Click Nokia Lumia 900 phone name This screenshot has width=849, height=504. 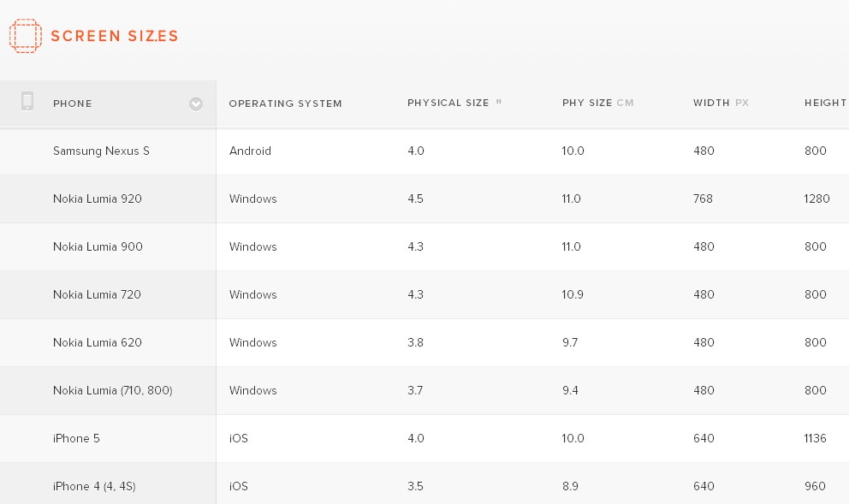pyautogui.click(x=98, y=246)
